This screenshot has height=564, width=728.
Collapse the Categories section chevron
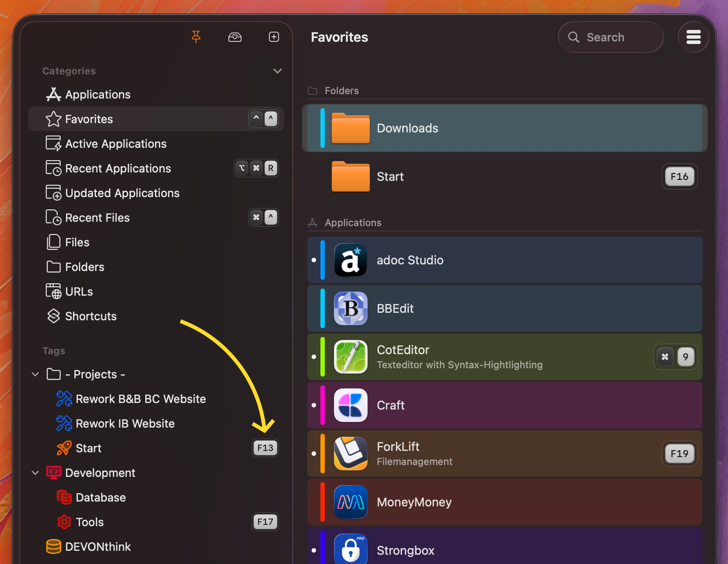point(277,71)
